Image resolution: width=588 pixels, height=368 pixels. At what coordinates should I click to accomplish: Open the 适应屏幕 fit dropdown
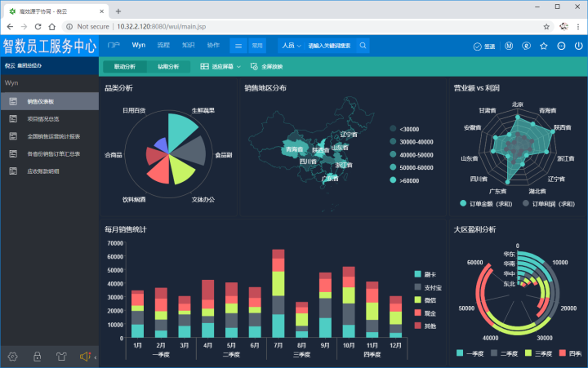point(220,67)
